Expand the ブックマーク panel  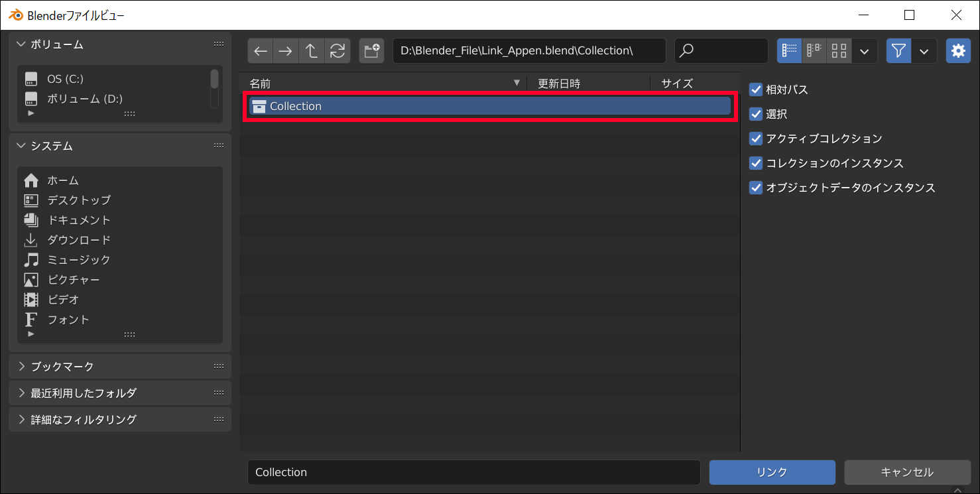(62, 366)
